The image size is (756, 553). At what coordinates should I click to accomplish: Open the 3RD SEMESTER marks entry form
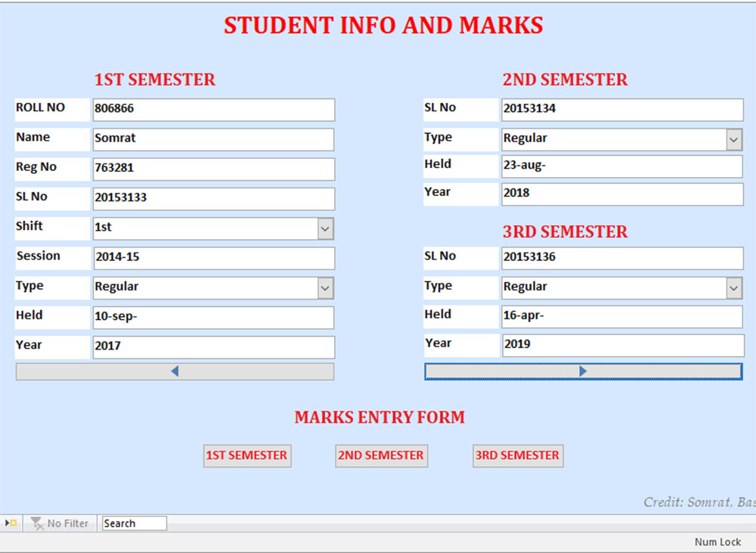(x=518, y=455)
